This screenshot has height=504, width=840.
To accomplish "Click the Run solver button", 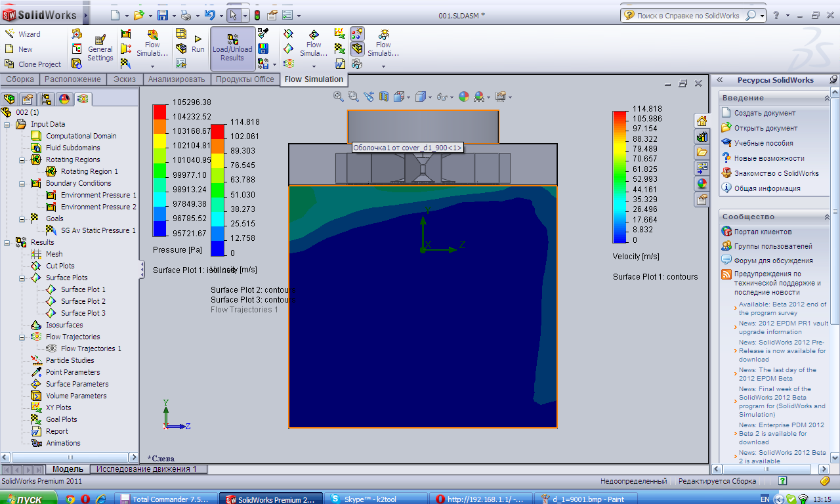I will coord(198,44).
